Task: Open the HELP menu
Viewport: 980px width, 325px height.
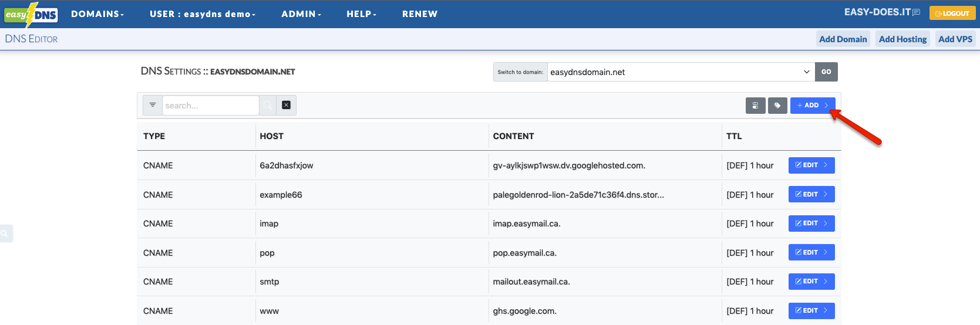Action: click(361, 14)
